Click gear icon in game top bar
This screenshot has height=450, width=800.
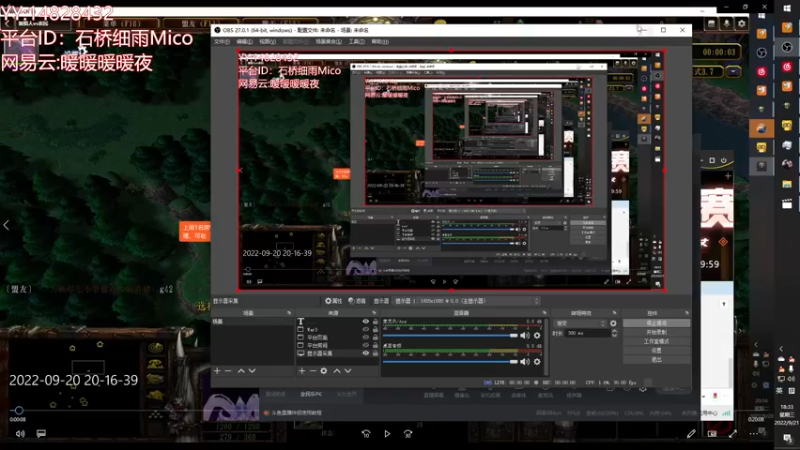click(741, 23)
